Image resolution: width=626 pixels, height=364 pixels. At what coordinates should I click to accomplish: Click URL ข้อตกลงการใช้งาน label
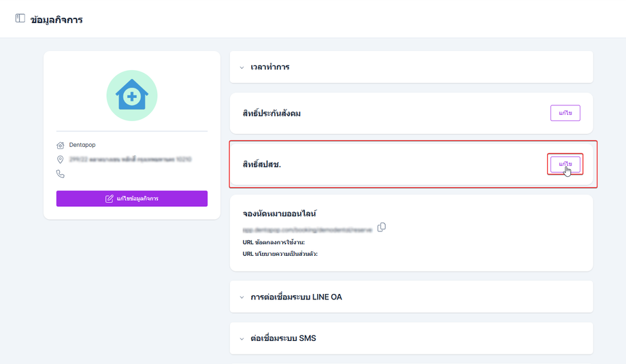coord(274,242)
